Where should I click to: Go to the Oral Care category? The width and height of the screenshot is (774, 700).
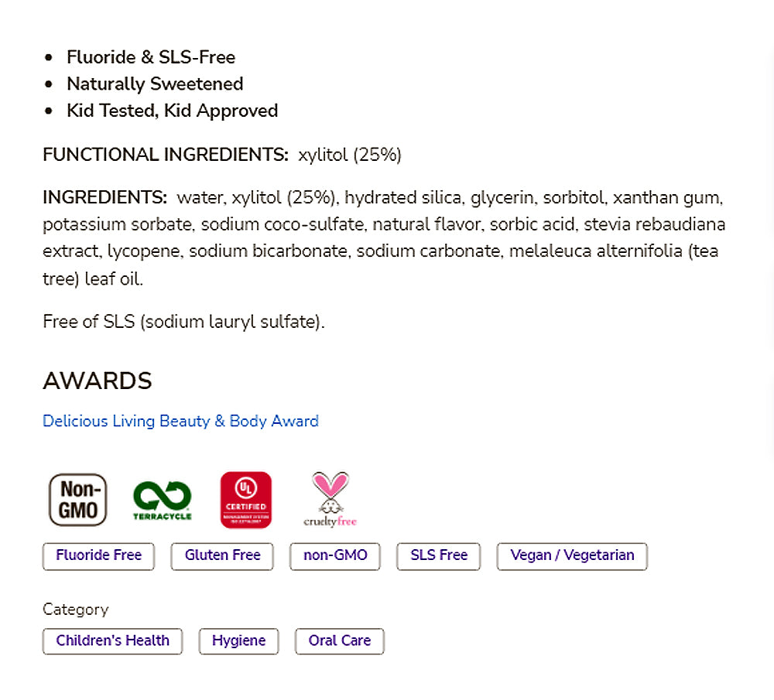pyautogui.click(x=339, y=641)
